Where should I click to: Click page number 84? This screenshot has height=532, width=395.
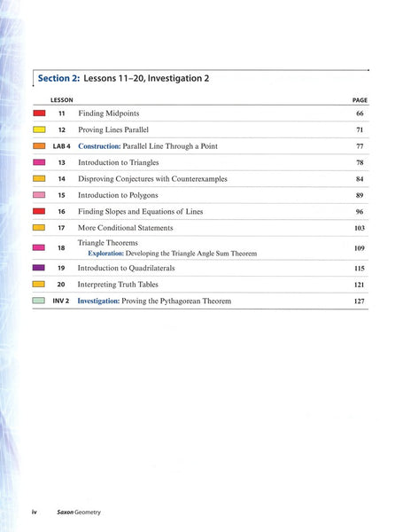pos(360,179)
